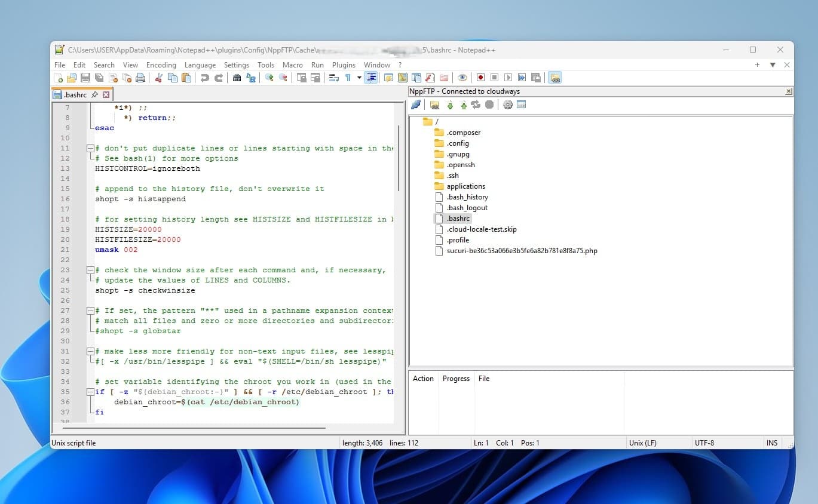The image size is (818, 504).
Task: Select .bash_history in the FTP tree
Action: (x=467, y=197)
